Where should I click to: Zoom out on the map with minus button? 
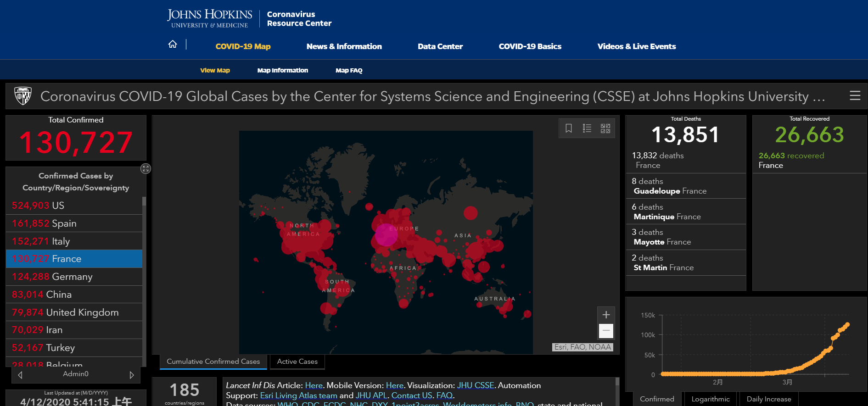(x=606, y=331)
